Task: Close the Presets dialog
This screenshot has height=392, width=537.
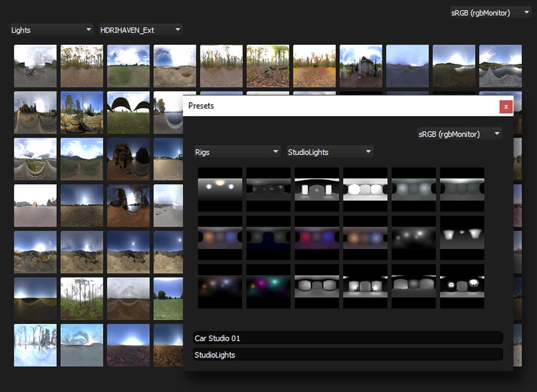Action: (x=506, y=106)
